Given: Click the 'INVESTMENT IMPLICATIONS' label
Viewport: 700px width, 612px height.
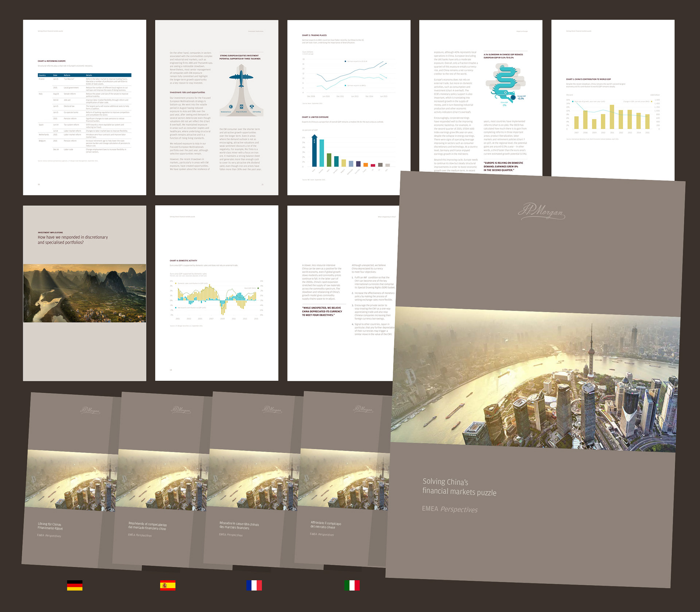Looking at the screenshot, I should (50, 232).
